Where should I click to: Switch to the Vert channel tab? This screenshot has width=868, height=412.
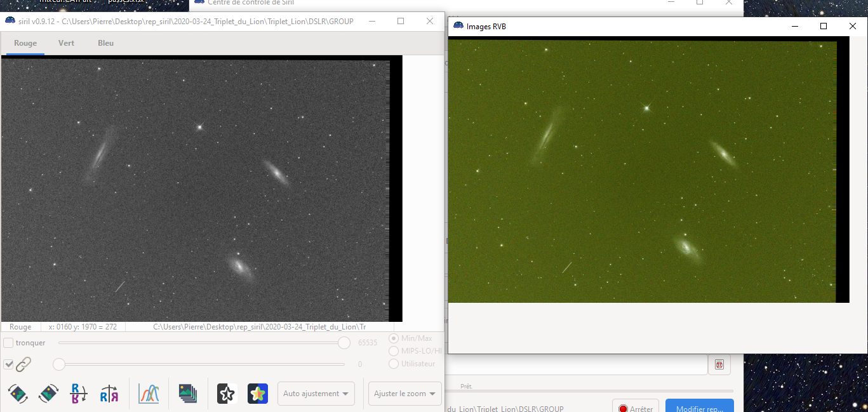pyautogui.click(x=66, y=43)
